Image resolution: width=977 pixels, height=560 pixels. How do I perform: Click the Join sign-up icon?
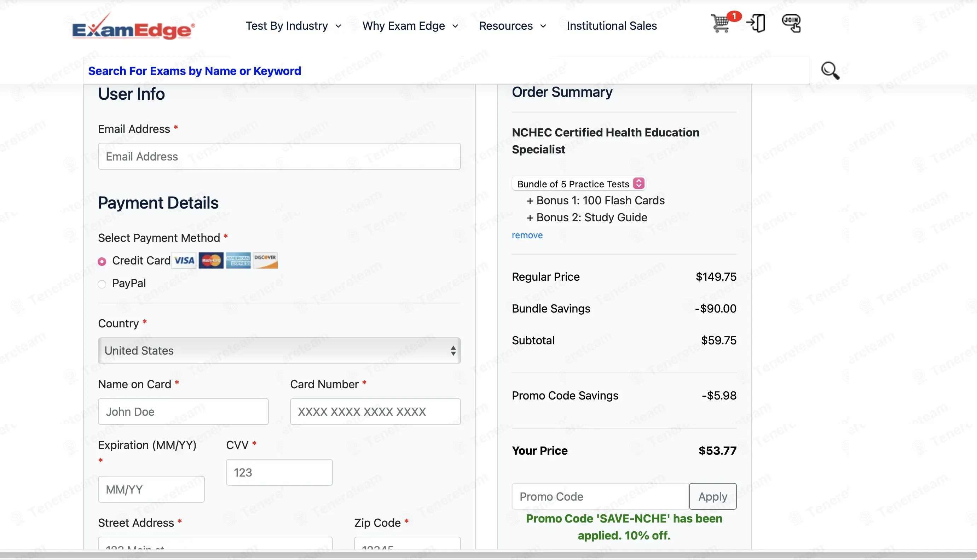point(791,23)
